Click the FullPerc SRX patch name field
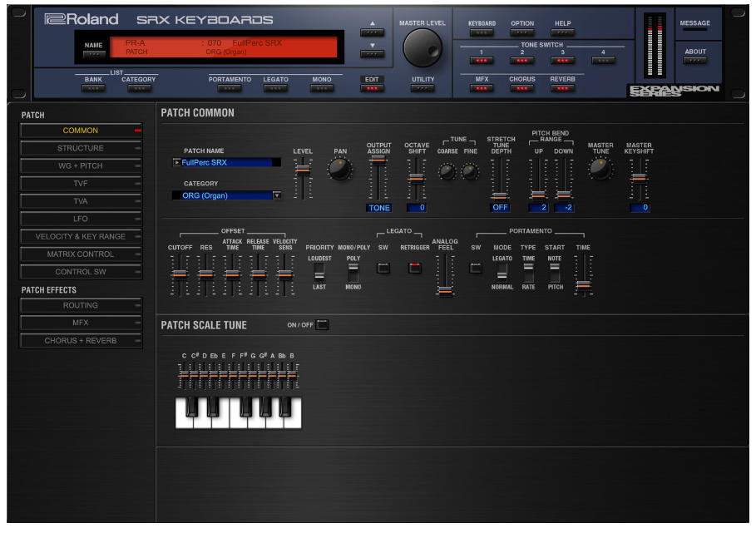This screenshot has height=533, width=756. click(x=226, y=162)
